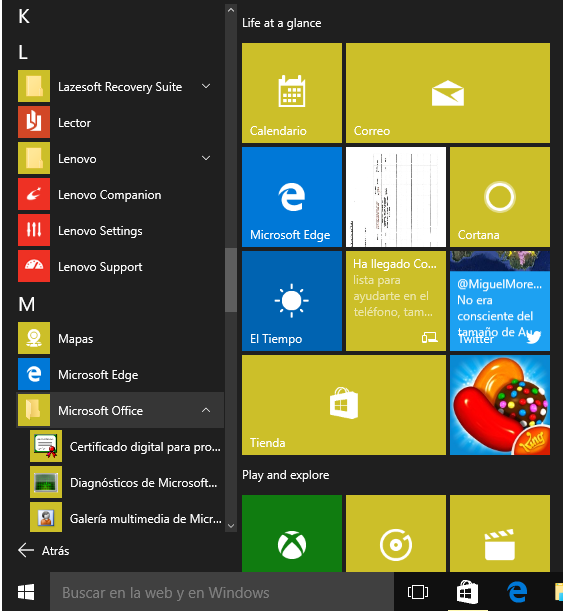Select Diagnósticos de Microsoft... entry text

coord(144,483)
